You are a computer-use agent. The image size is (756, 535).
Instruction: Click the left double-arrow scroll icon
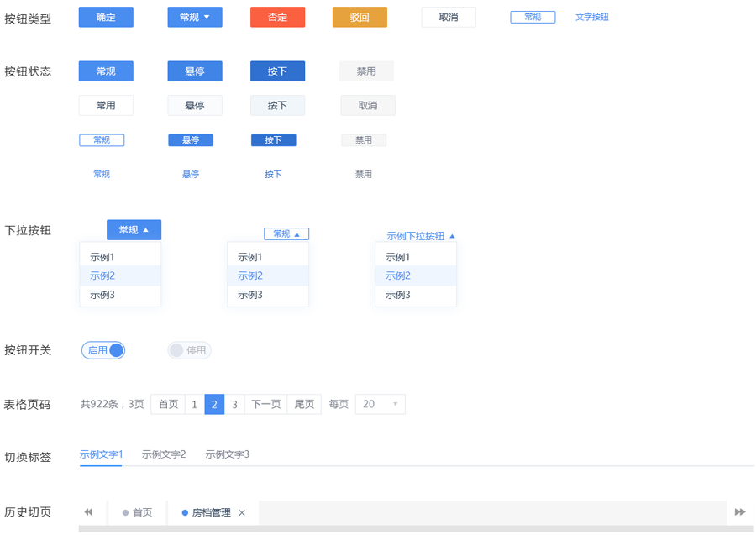click(x=87, y=511)
